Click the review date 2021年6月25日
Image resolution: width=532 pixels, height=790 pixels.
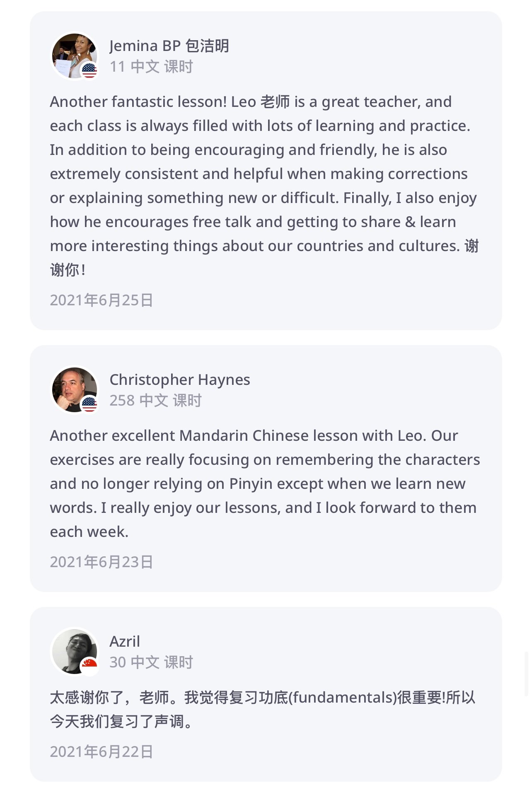[x=102, y=300]
